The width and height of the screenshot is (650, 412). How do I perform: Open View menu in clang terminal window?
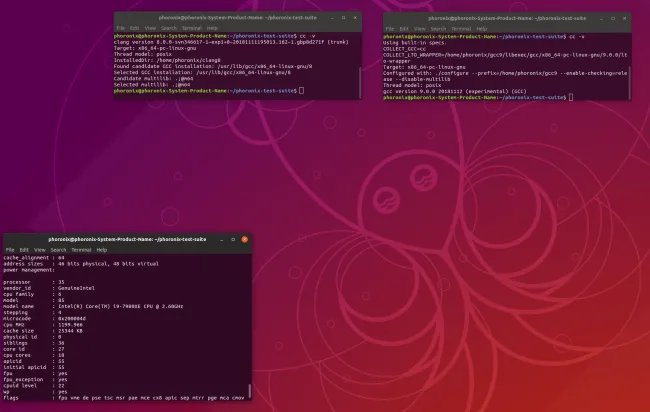[150, 28]
